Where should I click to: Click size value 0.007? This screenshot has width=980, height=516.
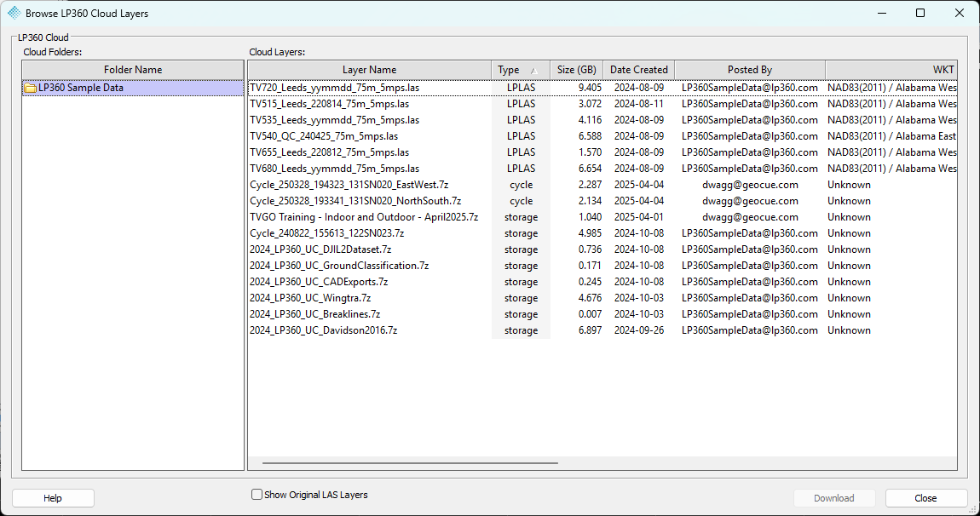tap(590, 315)
